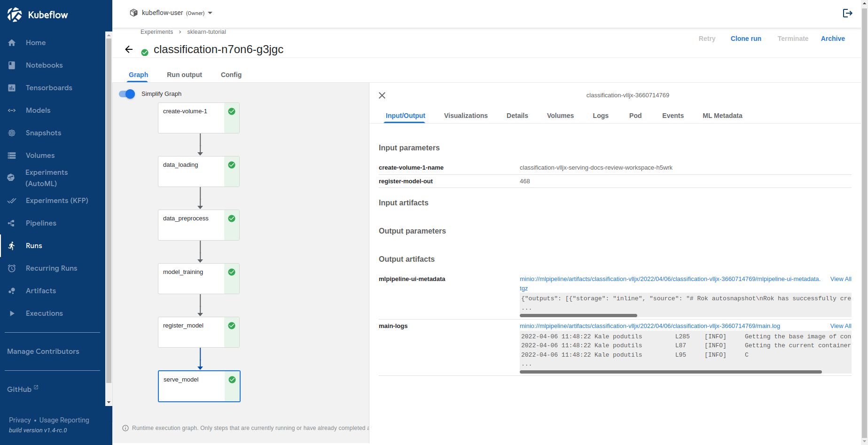Click the logout icon at top right
The image size is (868, 445).
pyautogui.click(x=847, y=13)
